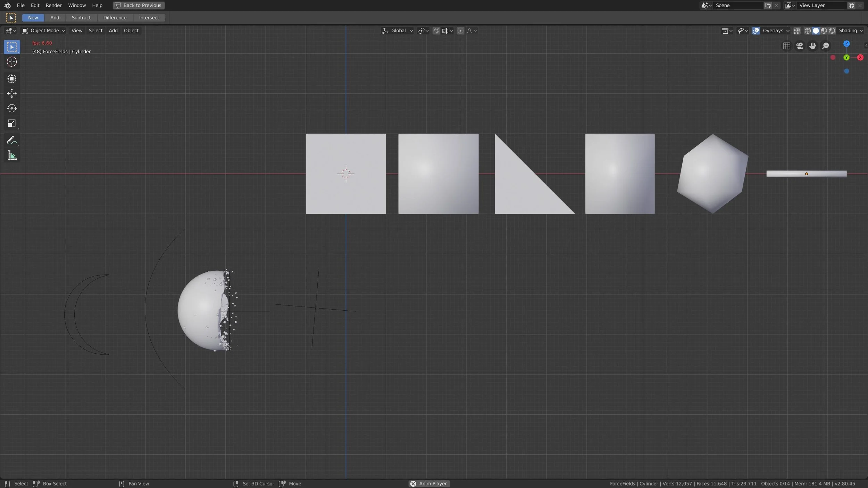
Task: Open the Overlays options dropdown
Action: point(776,31)
